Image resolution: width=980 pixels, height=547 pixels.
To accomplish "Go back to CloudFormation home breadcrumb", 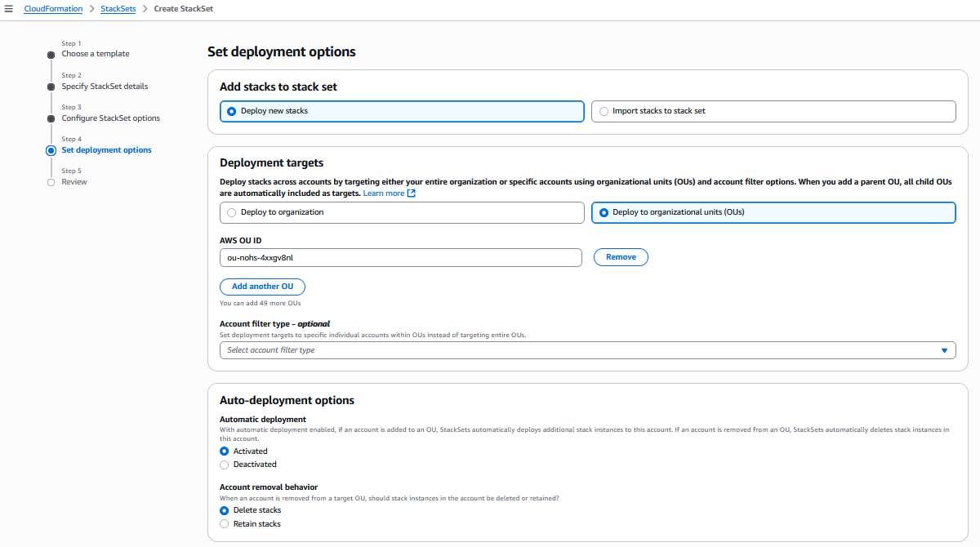I will pos(53,8).
